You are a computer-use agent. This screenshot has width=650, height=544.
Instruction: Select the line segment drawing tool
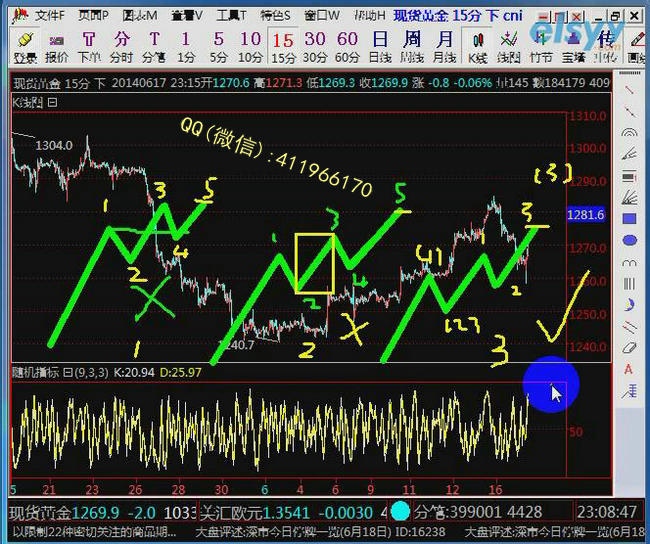click(x=629, y=89)
